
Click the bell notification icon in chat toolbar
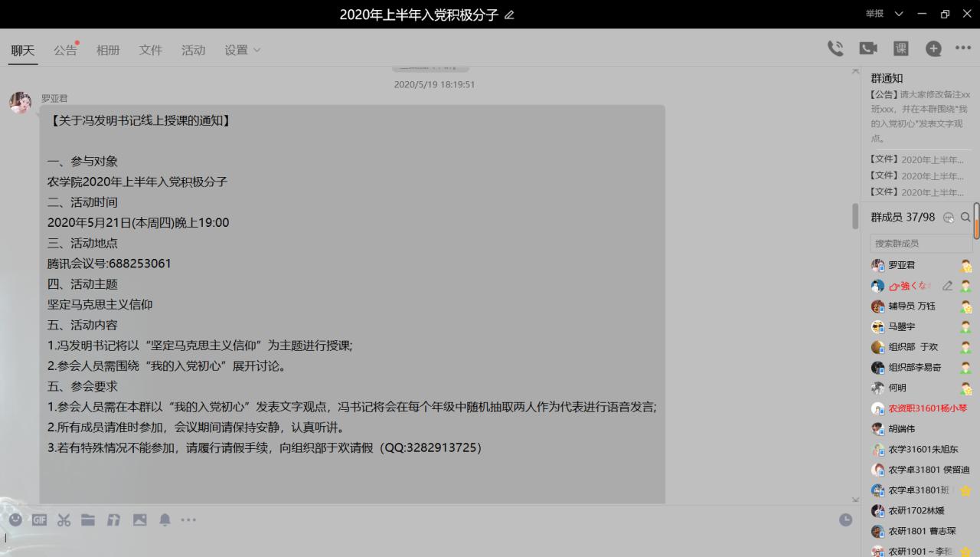click(x=164, y=519)
